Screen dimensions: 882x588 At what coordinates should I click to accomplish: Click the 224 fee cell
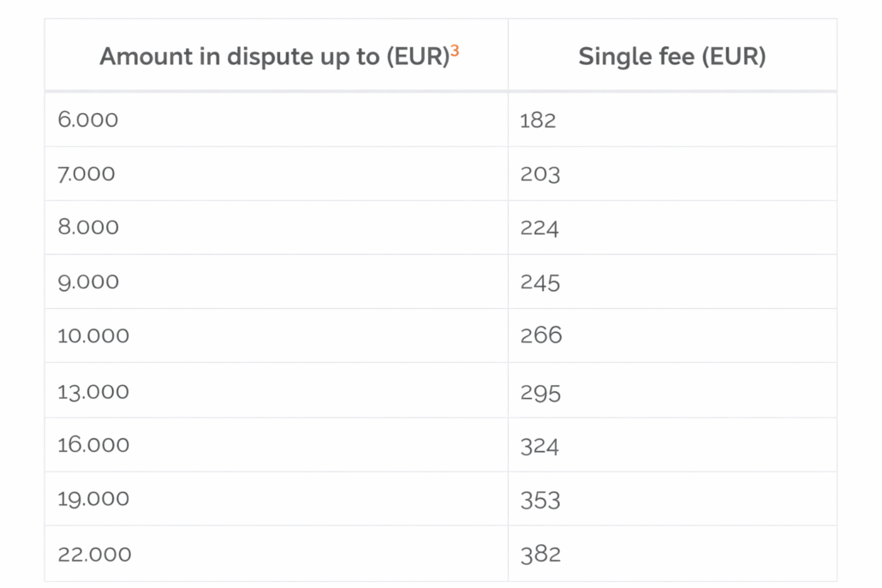[539, 229]
